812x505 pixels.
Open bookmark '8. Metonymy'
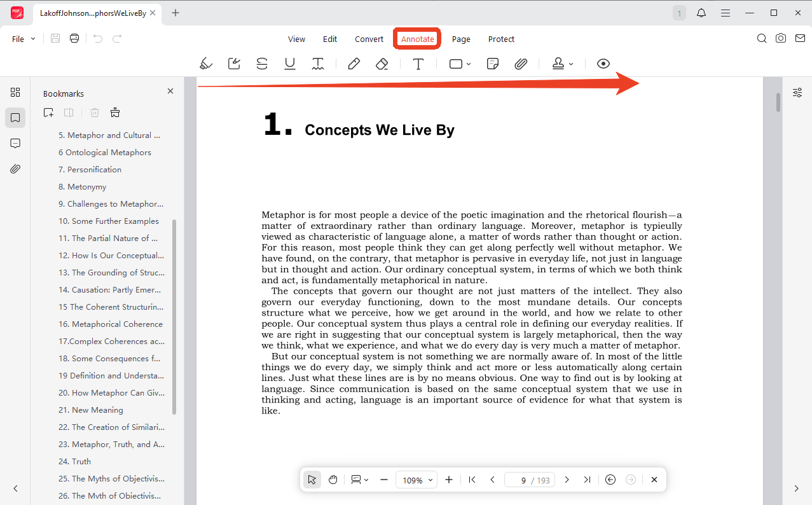(82, 187)
